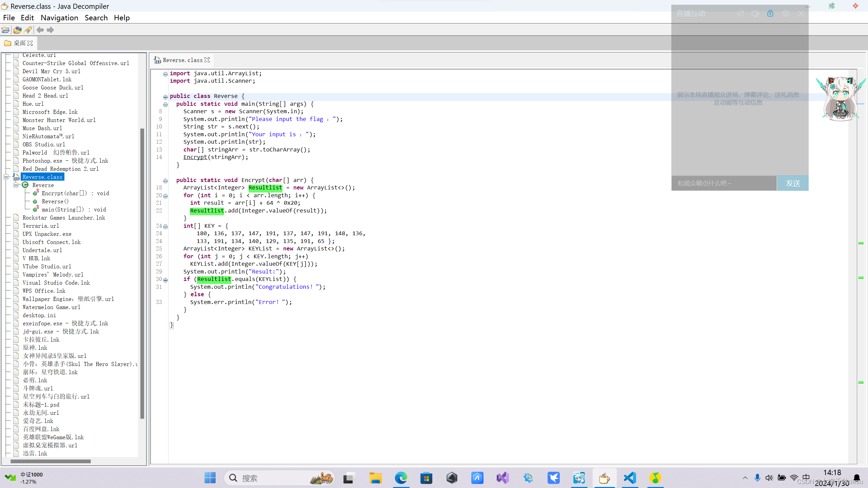Toggle the lock icon in the live overlay
The image size is (868, 488).
(x=770, y=14)
